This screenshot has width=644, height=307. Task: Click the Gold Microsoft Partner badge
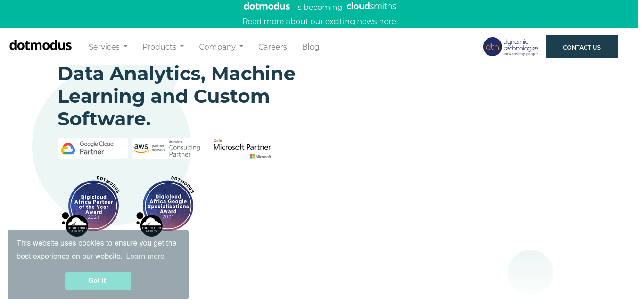coord(242,149)
